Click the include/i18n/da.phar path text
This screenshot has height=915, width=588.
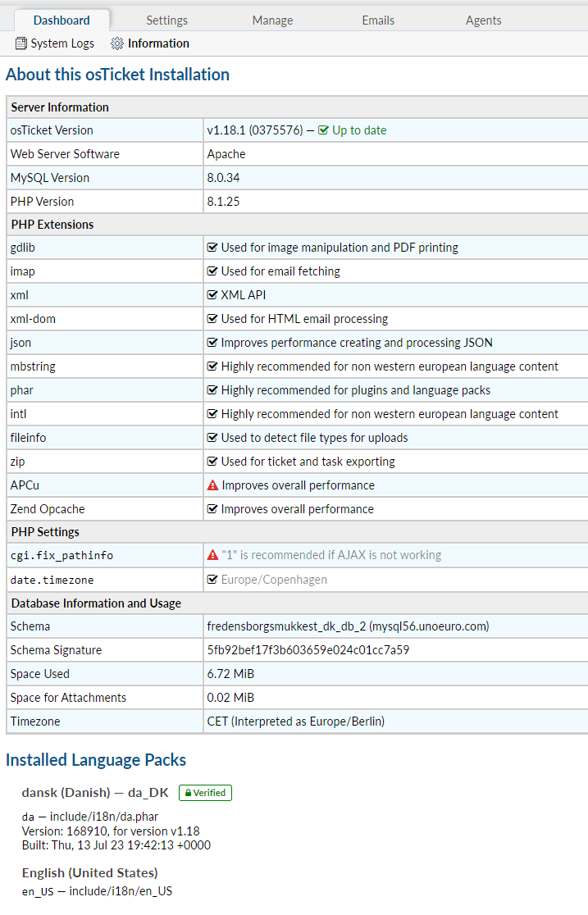(x=104, y=817)
